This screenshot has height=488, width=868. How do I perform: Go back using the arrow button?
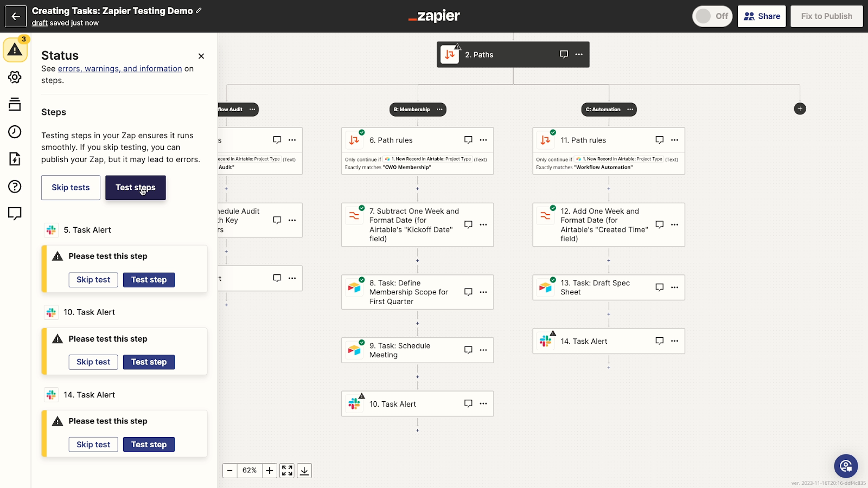click(x=16, y=16)
